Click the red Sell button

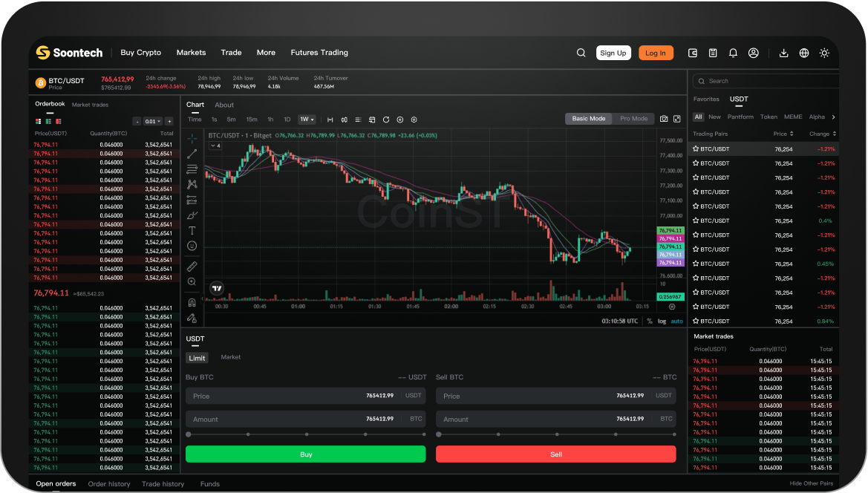click(x=556, y=454)
